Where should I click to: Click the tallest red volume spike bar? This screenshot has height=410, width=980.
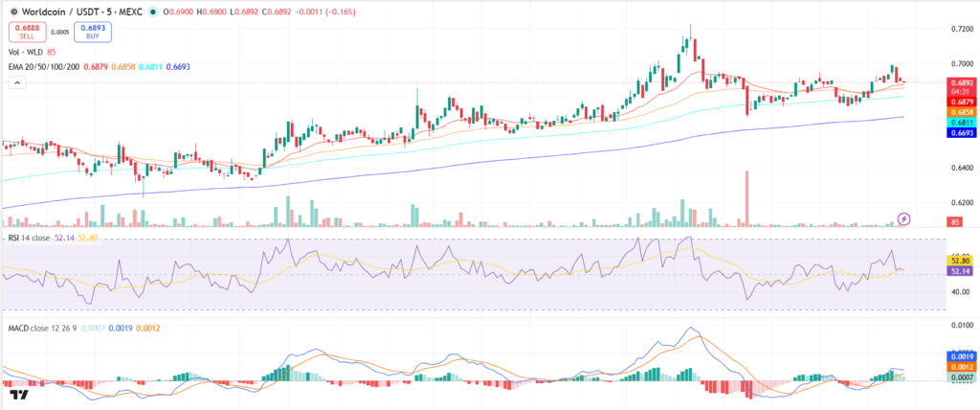(x=746, y=198)
